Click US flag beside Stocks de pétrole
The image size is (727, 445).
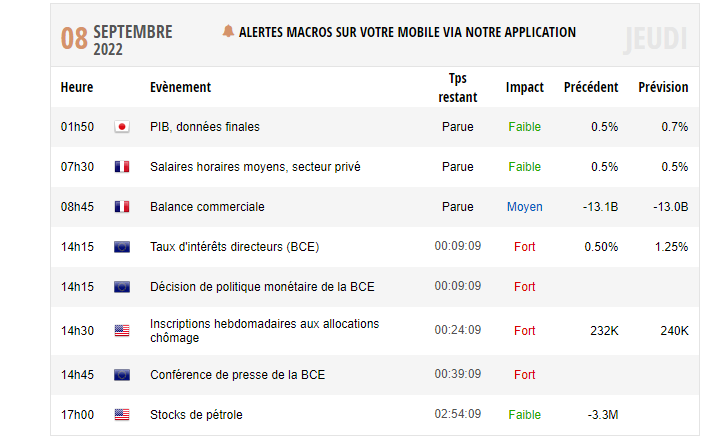[122, 414]
